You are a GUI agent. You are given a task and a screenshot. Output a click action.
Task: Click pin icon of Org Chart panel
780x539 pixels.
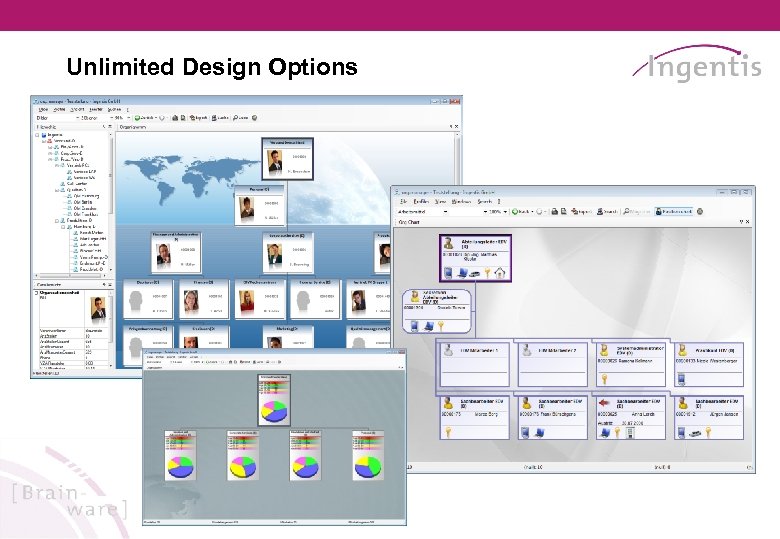pyautogui.click(x=741, y=222)
